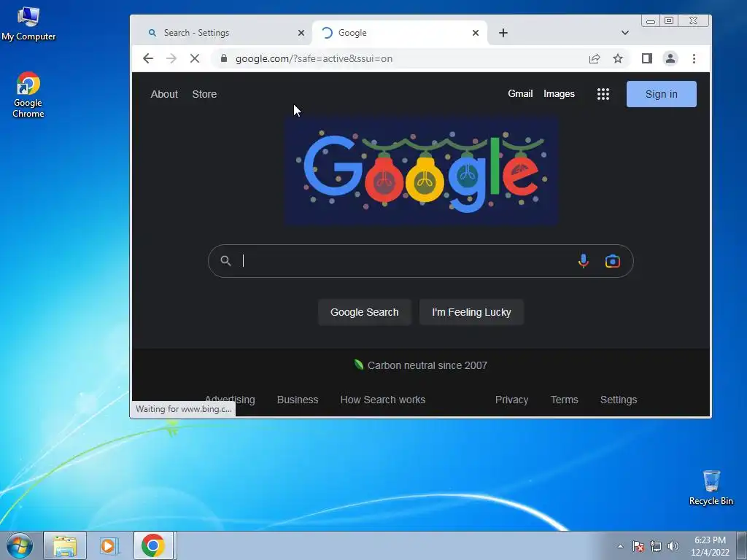Click the Google Search button

[x=365, y=312]
